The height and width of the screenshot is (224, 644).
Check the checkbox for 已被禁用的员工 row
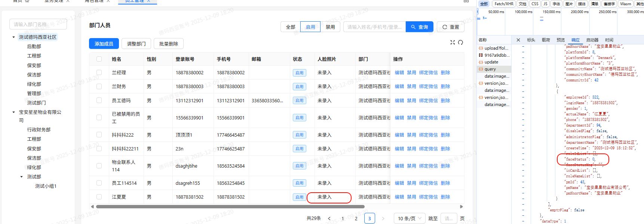(99, 118)
